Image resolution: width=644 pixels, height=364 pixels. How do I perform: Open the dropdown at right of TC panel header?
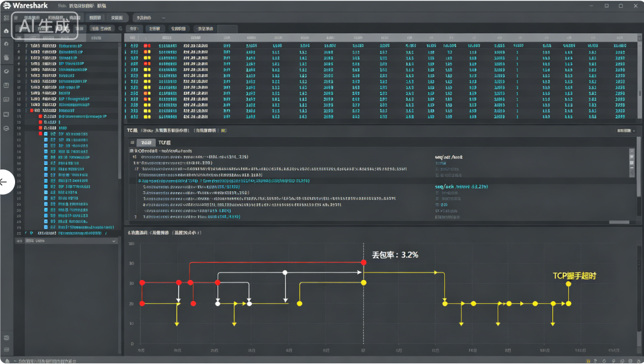coord(626,131)
